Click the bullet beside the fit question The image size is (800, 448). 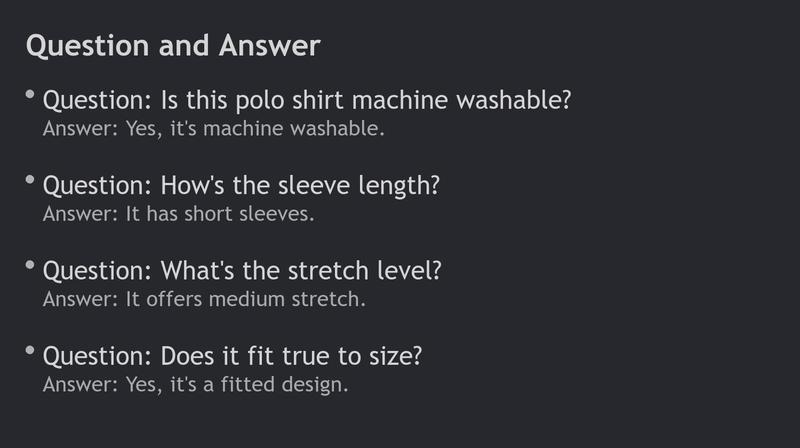coord(30,350)
